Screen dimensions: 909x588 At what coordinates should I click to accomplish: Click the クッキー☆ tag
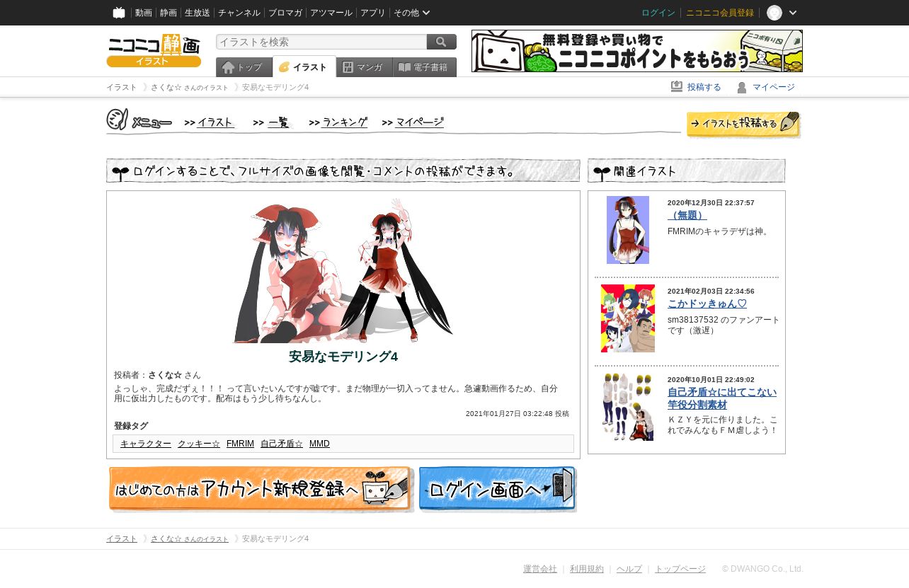pos(199,444)
